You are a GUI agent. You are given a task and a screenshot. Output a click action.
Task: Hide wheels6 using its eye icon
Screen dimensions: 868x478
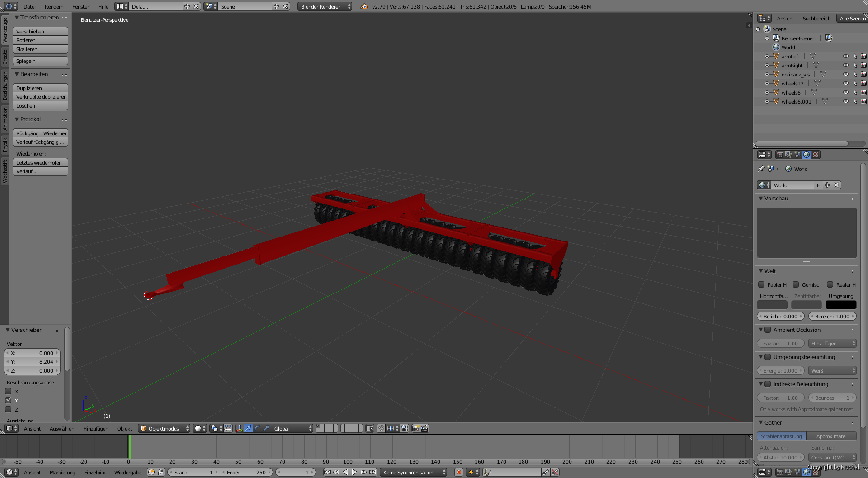coord(845,92)
